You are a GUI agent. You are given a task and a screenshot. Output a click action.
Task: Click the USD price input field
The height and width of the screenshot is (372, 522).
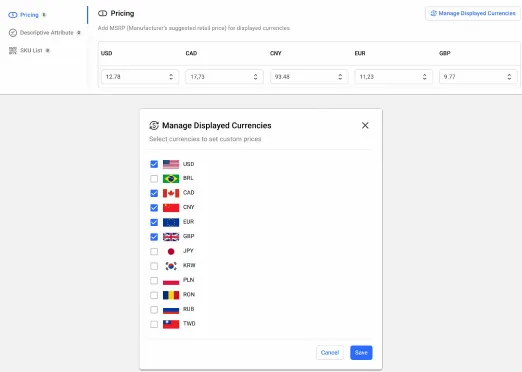tap(140, 77)
